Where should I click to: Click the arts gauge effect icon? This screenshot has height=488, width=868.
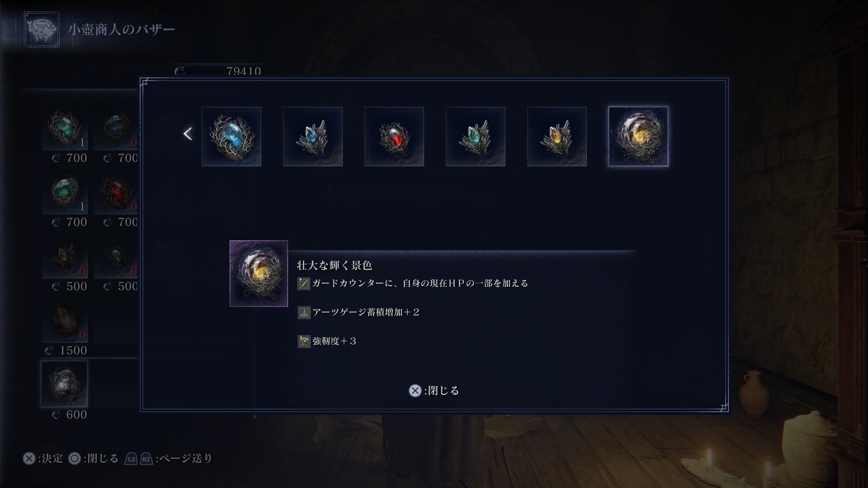[x=304, y=312]
